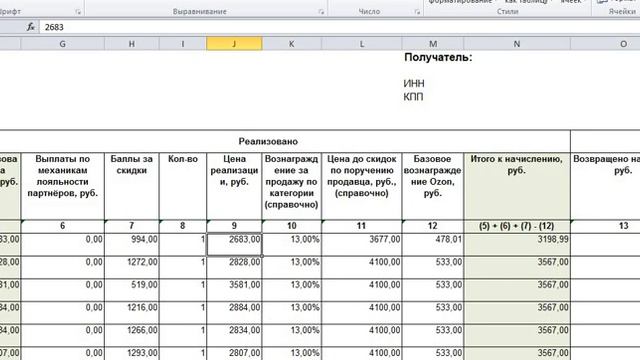Click 'Вознаграждение за продажу по категории' header
Viewport: 640px width, 360px height.
click(x=291, y=186)
